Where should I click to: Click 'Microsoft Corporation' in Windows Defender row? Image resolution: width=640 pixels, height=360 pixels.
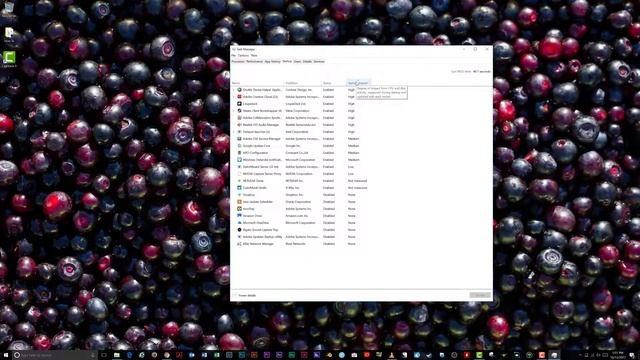tap(300, 160)
